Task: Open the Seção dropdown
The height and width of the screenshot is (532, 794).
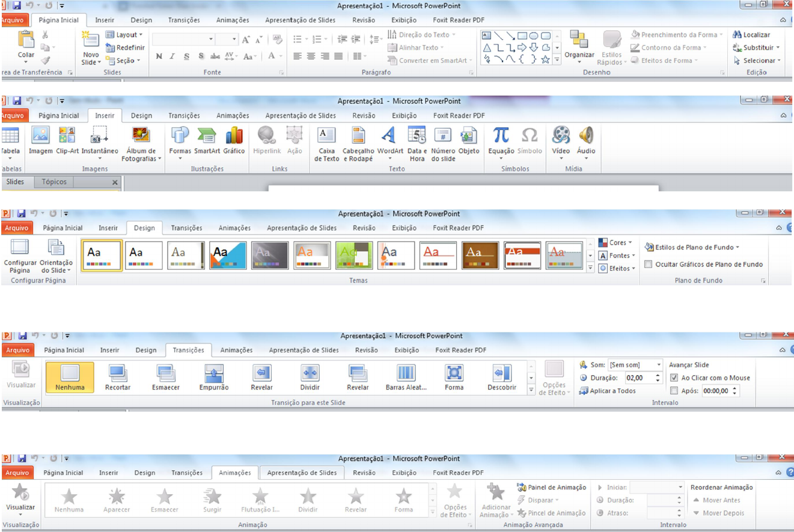Action: 123,60
